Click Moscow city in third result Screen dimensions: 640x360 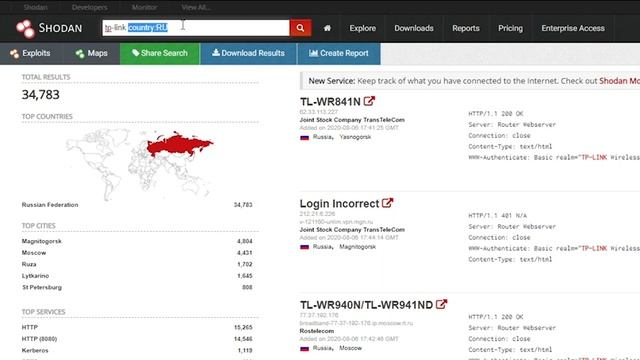tap(351, 348)
